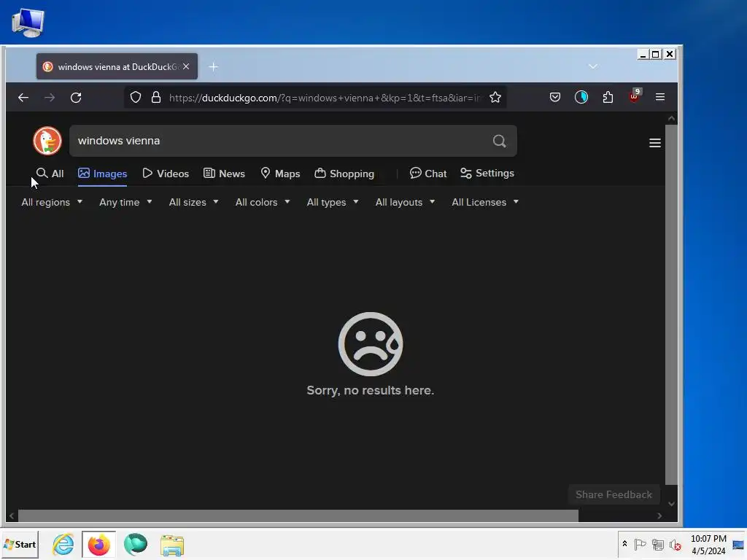This screenshot has height=560, width=747.
Task: Open the Extensions puzzle icon
Action: (x=608, y=97)
